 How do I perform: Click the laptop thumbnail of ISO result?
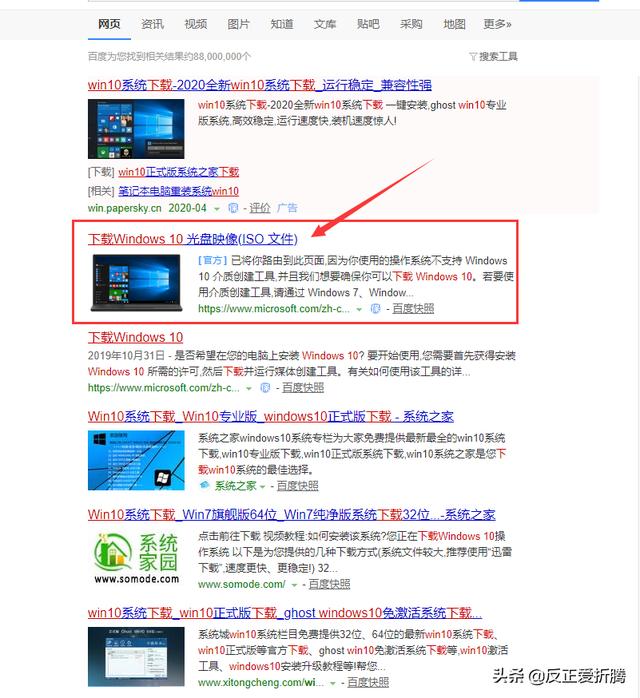[x=136, y=283]
